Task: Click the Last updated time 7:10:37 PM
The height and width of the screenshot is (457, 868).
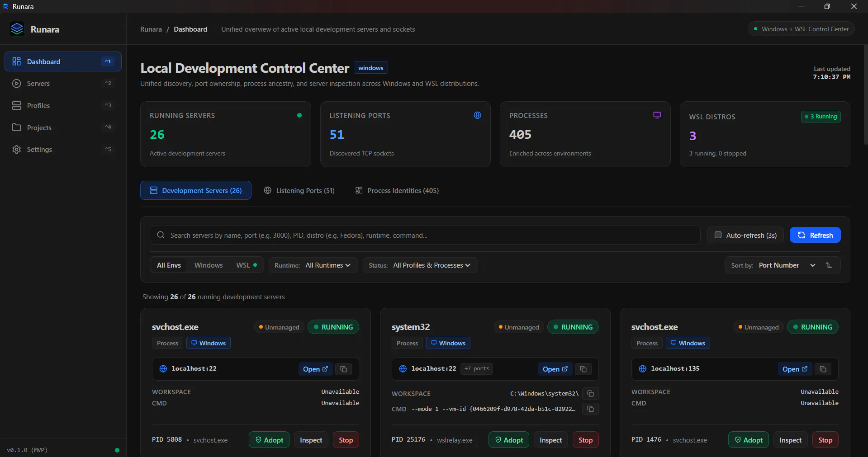Action: 831,77
